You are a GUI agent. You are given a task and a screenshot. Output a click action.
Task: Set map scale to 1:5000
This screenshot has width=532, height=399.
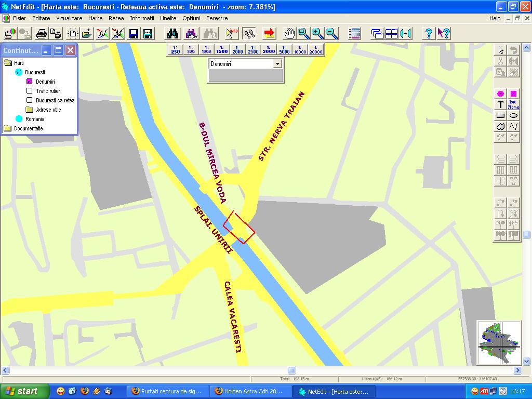coord(284,49)
